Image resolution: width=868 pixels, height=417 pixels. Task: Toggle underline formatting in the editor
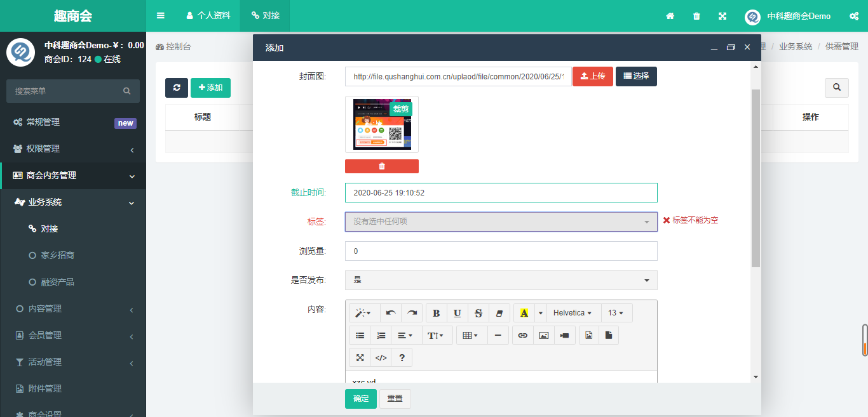(x=457, y=313)
